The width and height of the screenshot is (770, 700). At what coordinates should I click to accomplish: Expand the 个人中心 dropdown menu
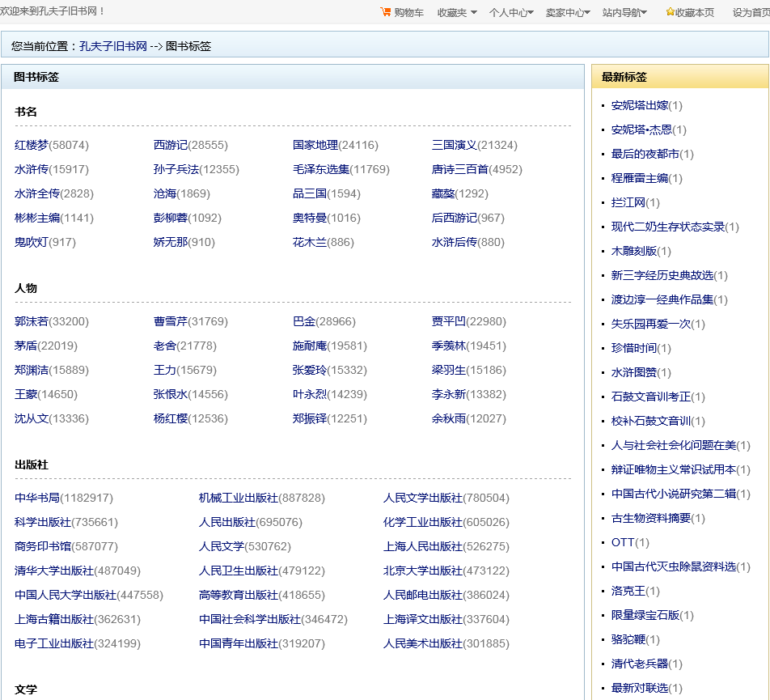click(x=511, y=12)
